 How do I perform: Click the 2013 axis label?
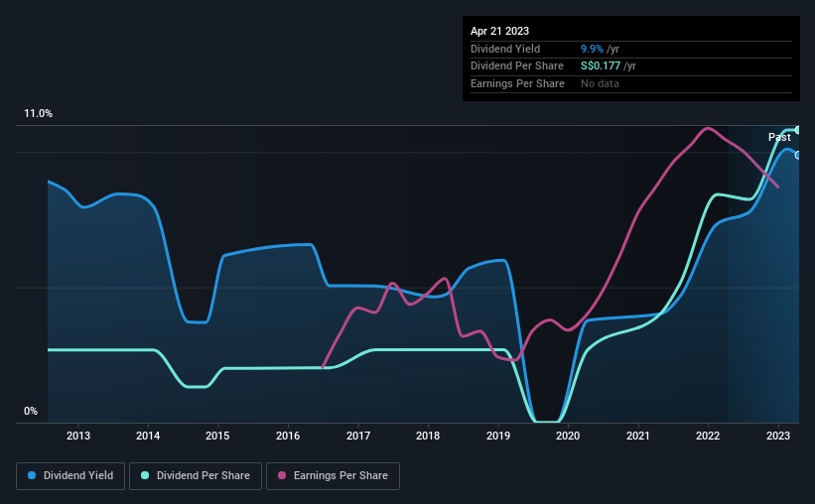(78, 436)
